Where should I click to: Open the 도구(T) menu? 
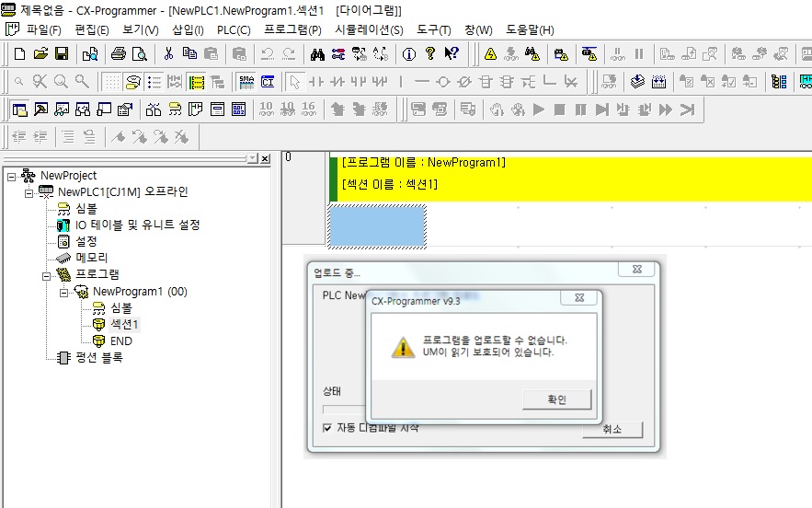click(434, 30)
